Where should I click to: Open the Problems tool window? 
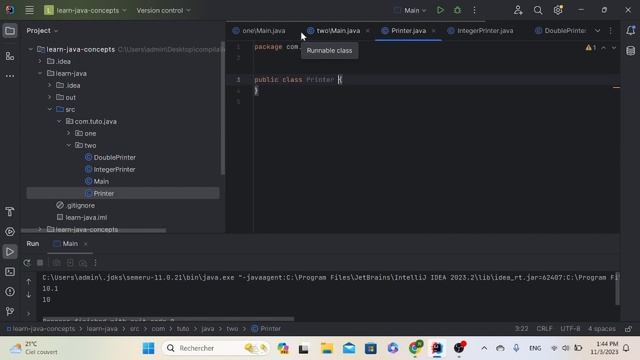pyautogui.click(x=10, y=292)
